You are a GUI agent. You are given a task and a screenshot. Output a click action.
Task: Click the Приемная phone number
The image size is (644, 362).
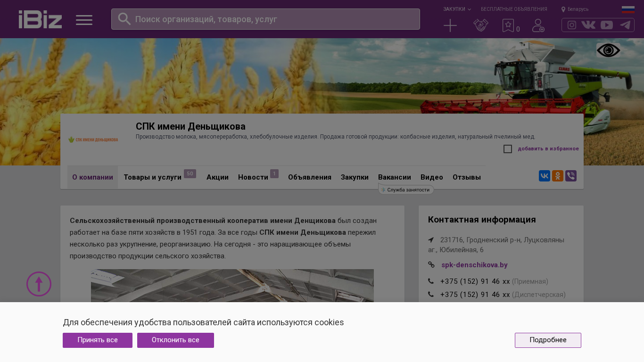[x=475, y=281]
